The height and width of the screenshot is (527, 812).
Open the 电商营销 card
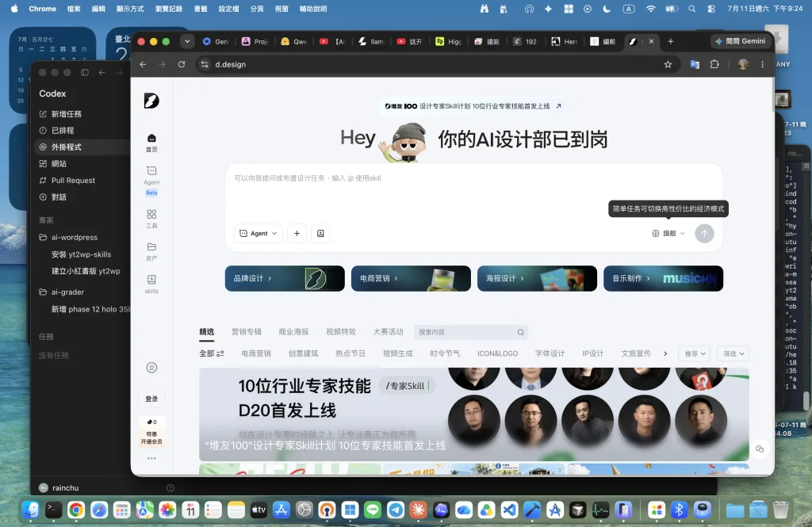(x=412, y=278)
